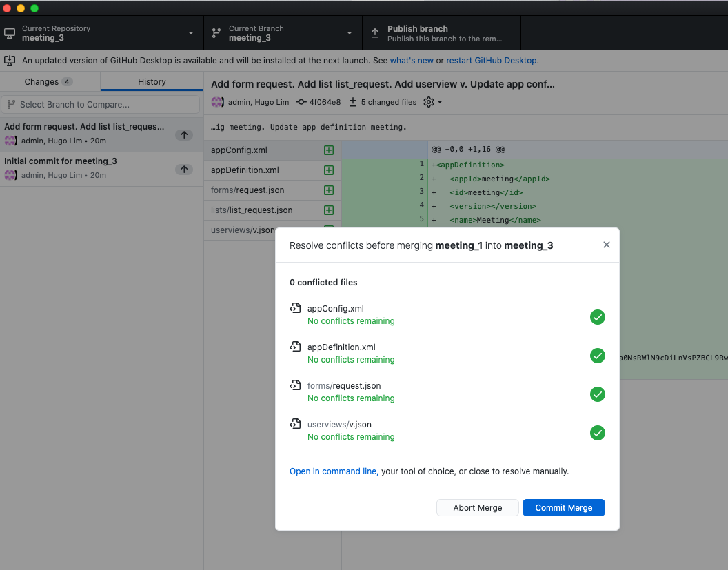Click the Abort Merge button

[477, 507]
